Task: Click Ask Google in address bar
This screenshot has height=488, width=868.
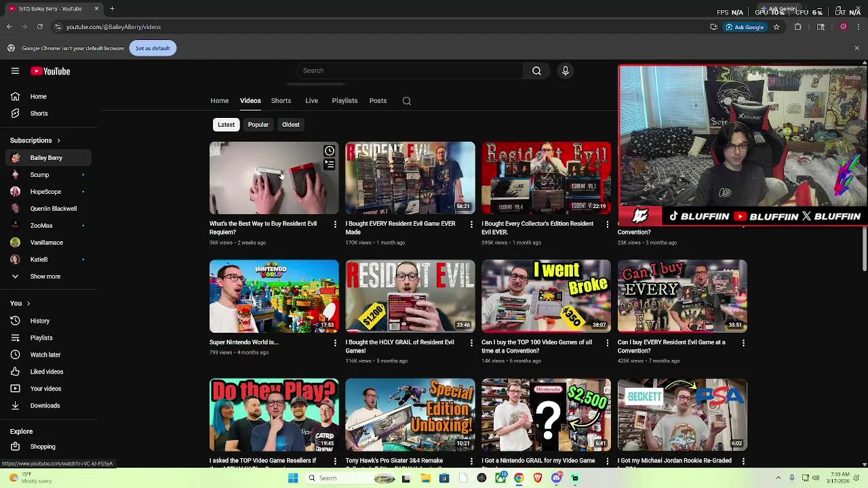Action: click(745, 27)
